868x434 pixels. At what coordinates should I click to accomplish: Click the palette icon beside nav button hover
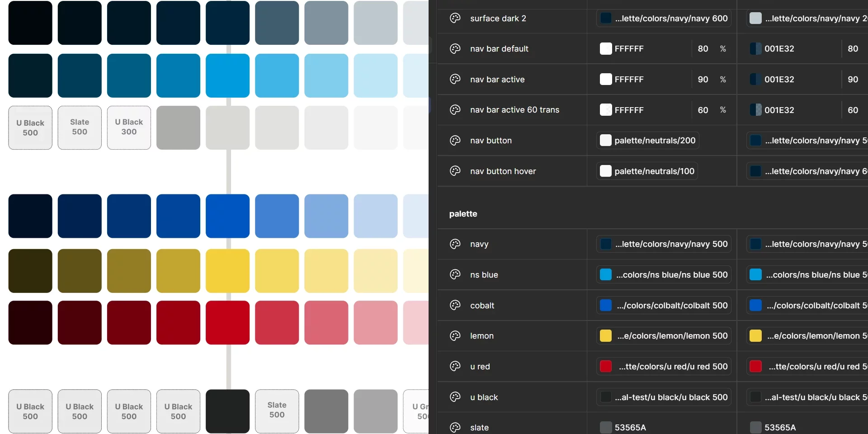[x=455, y=171]
